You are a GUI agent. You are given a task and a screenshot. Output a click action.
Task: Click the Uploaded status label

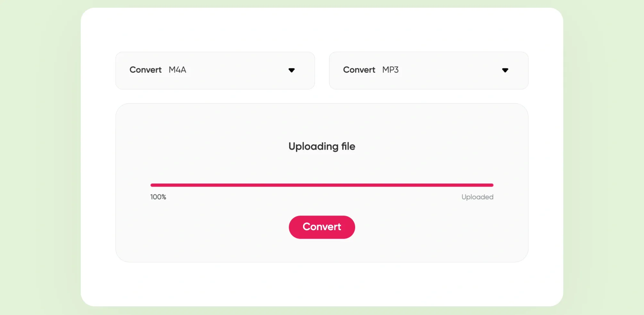(477, 197)
